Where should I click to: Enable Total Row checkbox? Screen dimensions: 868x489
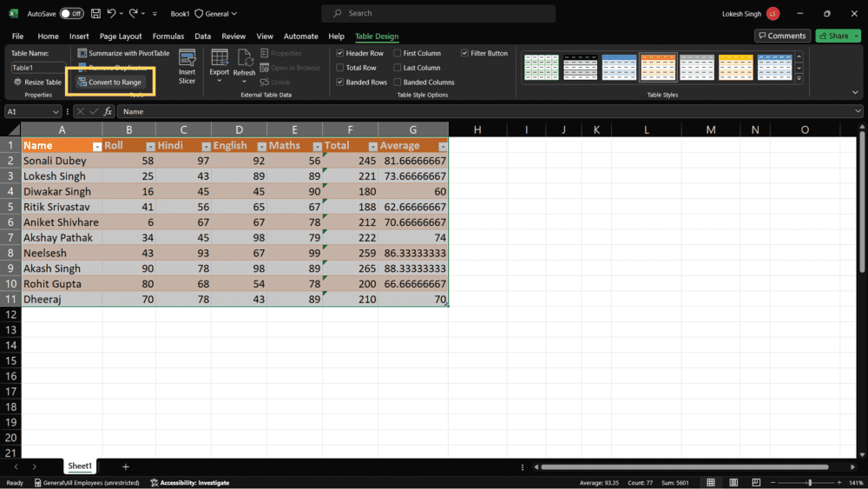340,68
